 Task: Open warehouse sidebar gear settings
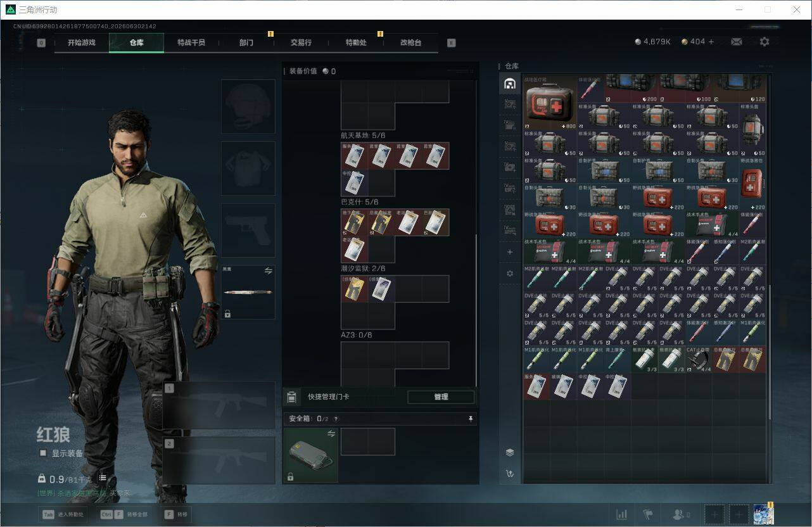[x=510, y=274]
